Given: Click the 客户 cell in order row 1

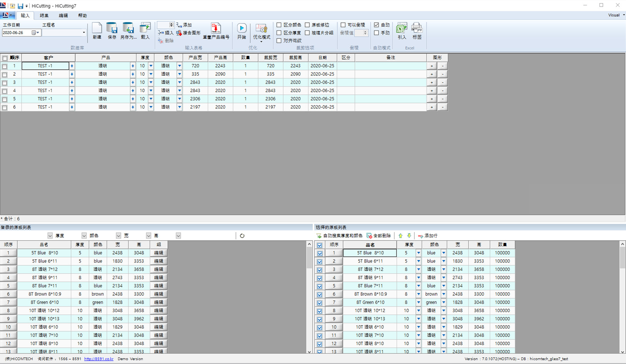Looking at the screenshot, I should tap(45, 66).
